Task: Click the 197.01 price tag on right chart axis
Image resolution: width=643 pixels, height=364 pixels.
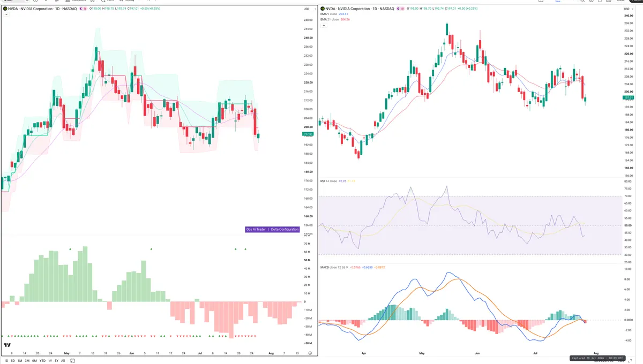Action: click(x=628, y=98)
